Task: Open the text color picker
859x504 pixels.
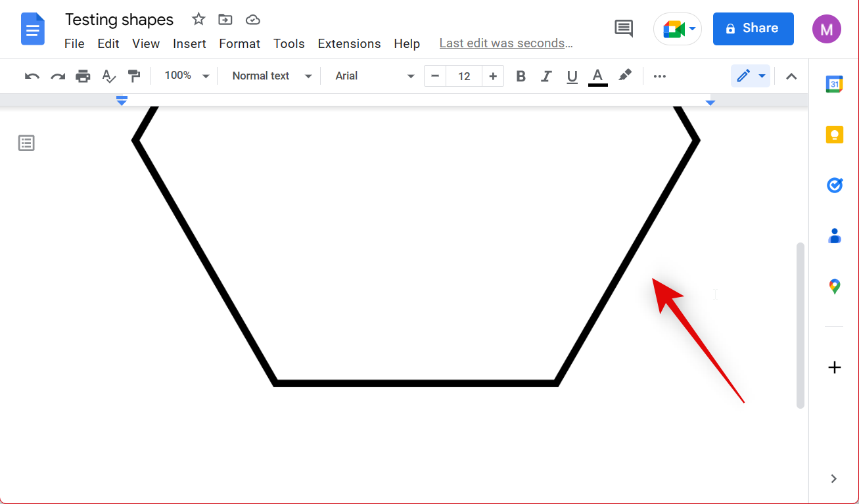Action: pyautogui.click(x=597, y=76)
